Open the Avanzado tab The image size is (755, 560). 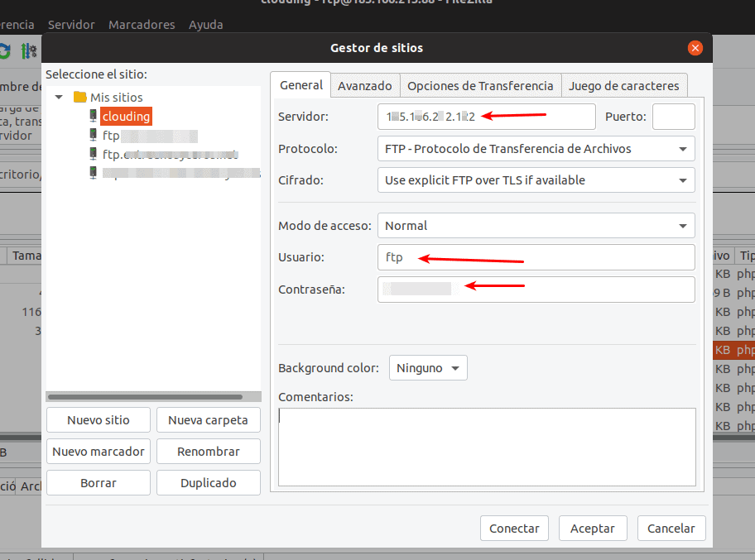(x=364, y=86)
